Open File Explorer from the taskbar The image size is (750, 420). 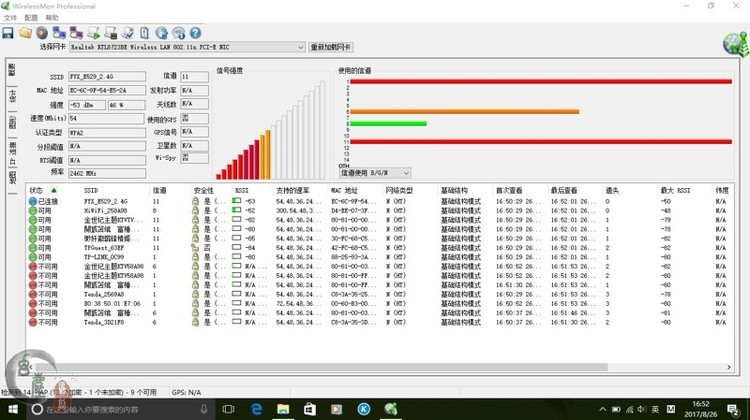283,409
